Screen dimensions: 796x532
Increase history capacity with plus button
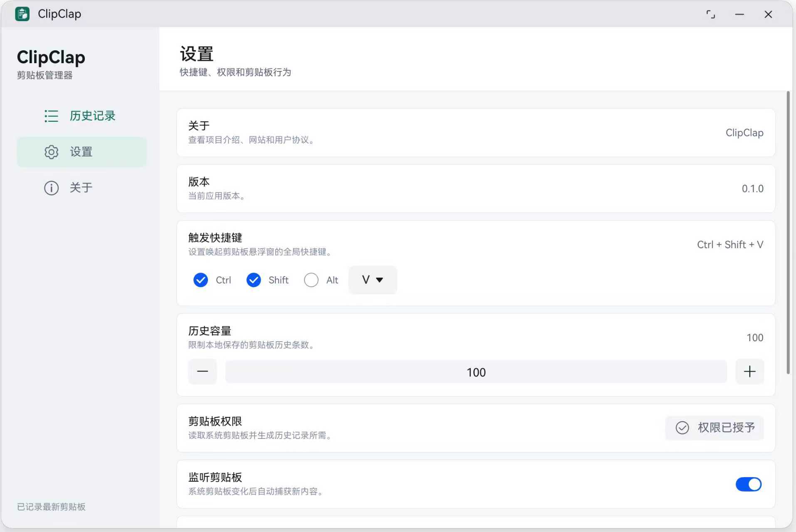point(749,372)
